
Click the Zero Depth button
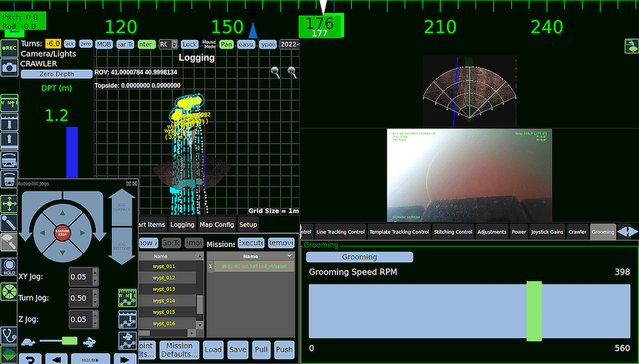click(x=57, y=74)
